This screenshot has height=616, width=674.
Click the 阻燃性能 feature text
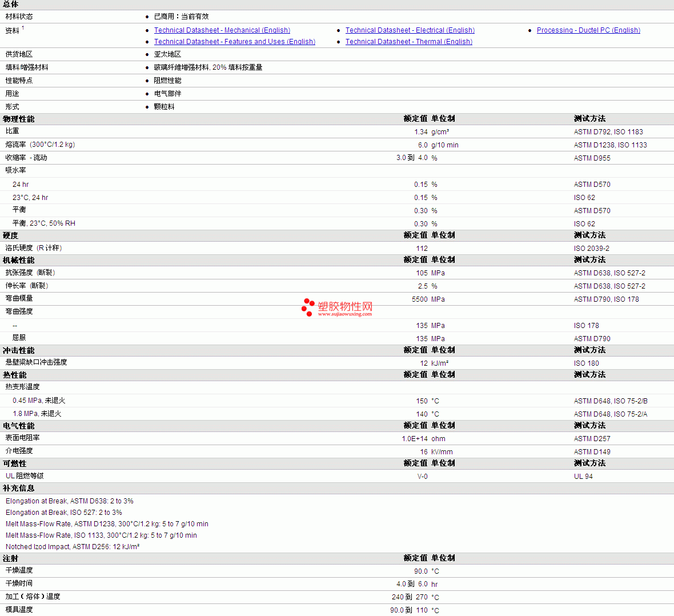click(167, 81)
